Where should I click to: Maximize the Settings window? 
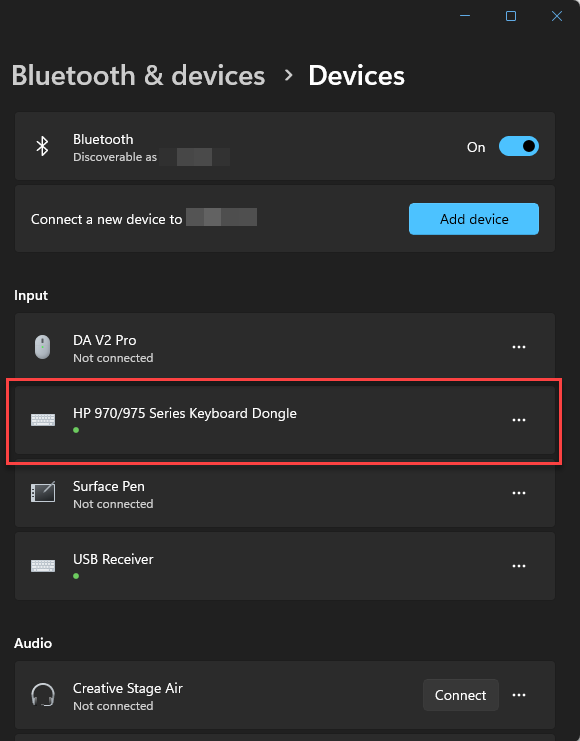[511, 16]
